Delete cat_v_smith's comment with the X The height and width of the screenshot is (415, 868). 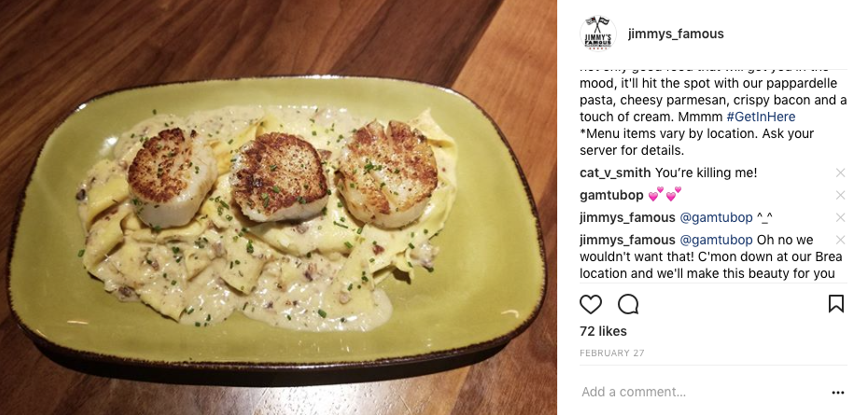click(840, 173)
